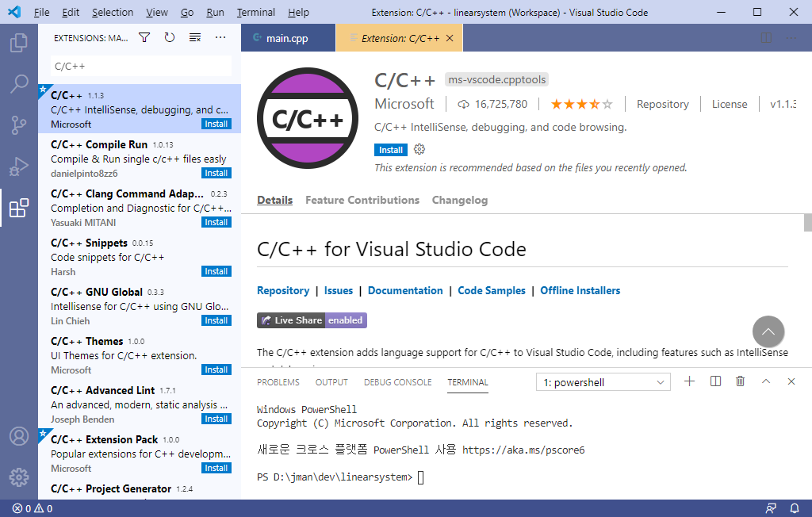Install the C/C++ Themes extension
This screenshot has width=812, height=517.
216,370
